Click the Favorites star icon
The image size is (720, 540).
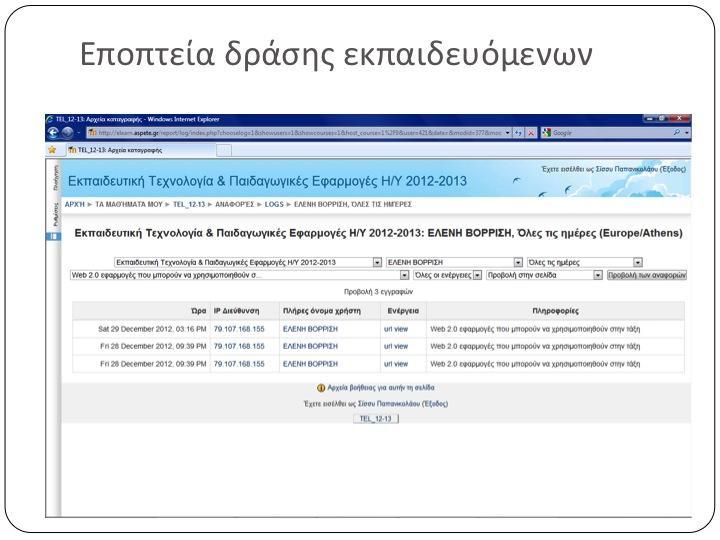tap(52, 150)
